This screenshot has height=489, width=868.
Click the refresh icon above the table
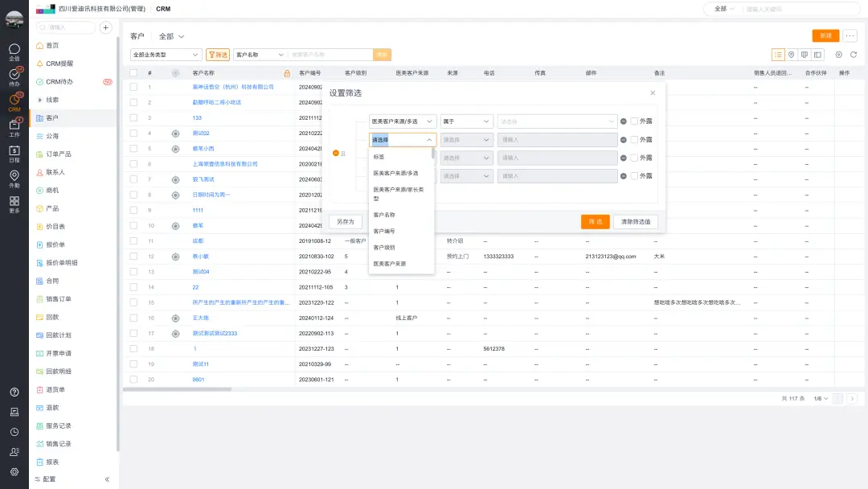pos(852,55)
